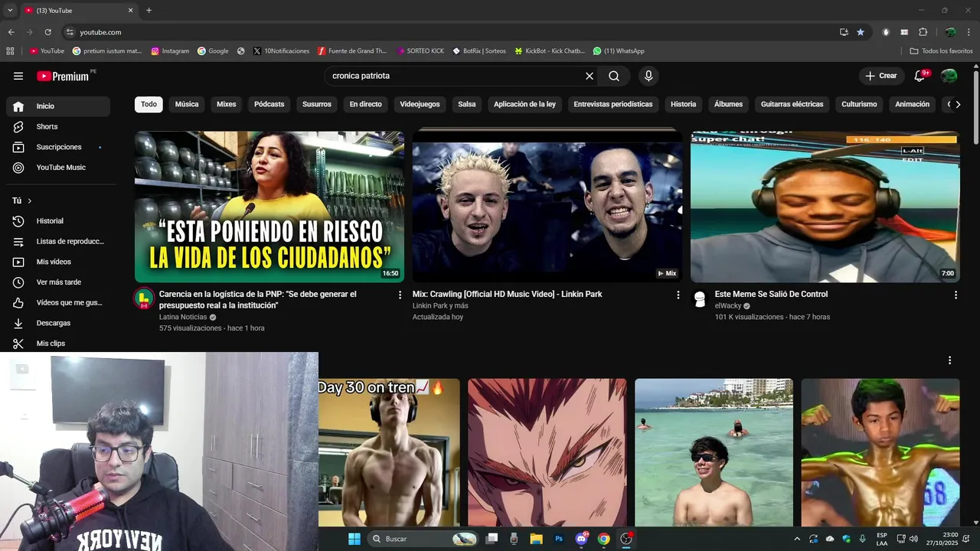Screen dimensions: 980x551
Task: Start voice search with microphone
Action: coord(648,76)
